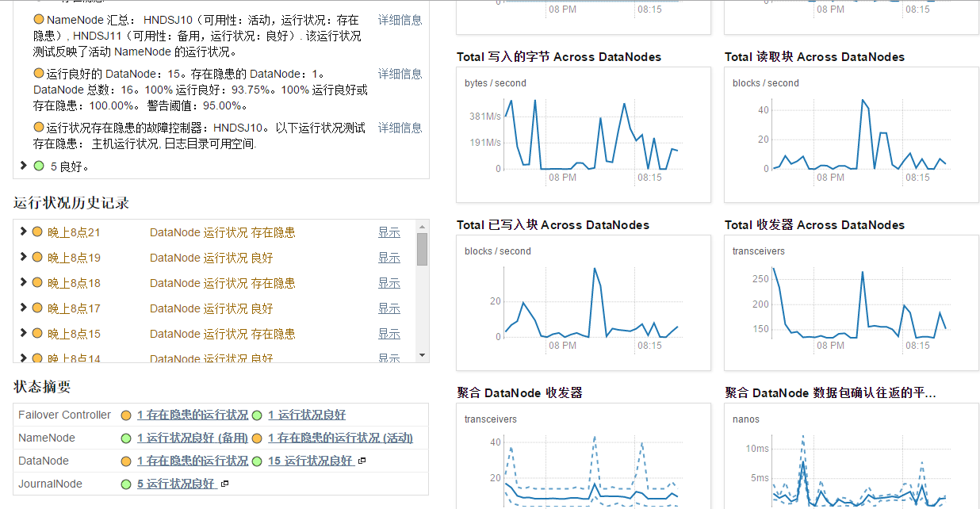
Task: Click orange status icon of 故障控制器 test
Action: click(x=39, y=128)
